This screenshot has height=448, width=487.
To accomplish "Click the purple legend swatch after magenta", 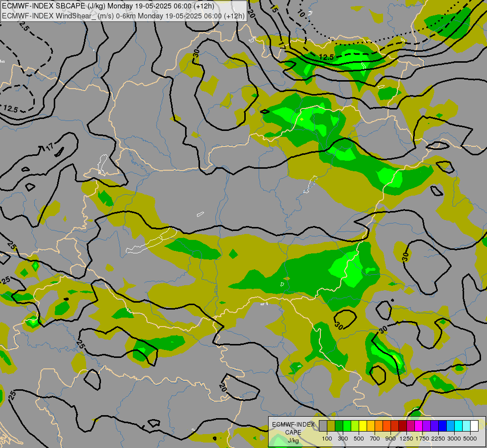I will [426, 426].
